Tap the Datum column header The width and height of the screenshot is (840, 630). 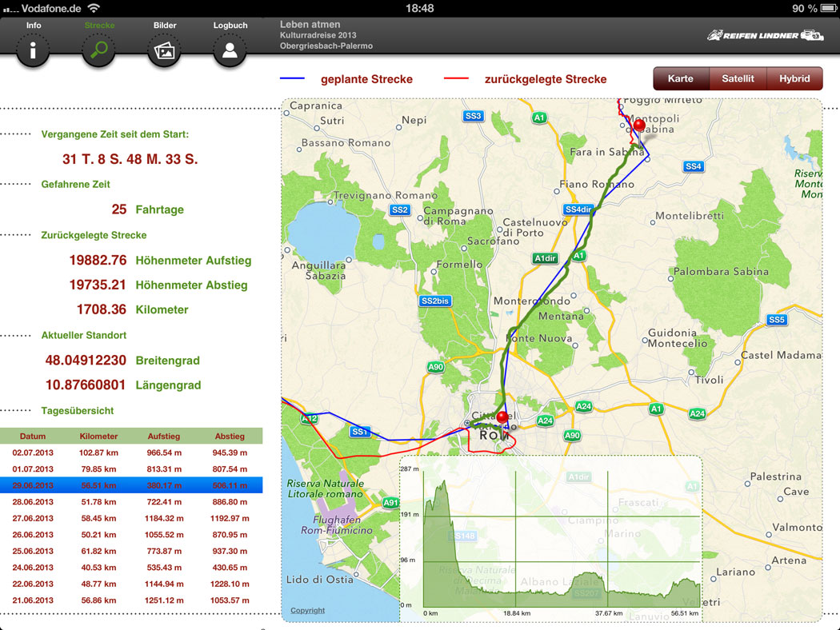pyautogui.click(x=33, y=437)
